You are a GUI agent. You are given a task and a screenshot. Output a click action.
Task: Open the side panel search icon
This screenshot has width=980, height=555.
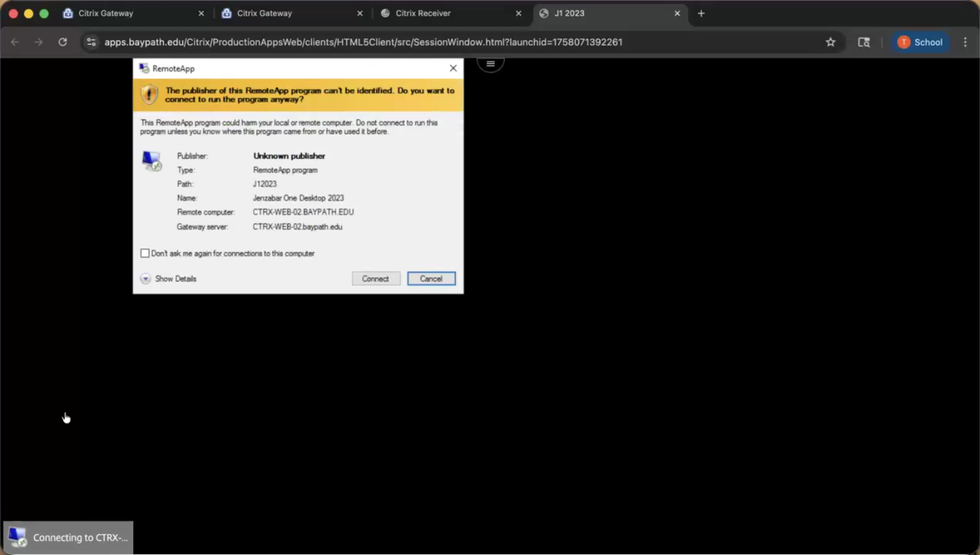coord(863,42)
